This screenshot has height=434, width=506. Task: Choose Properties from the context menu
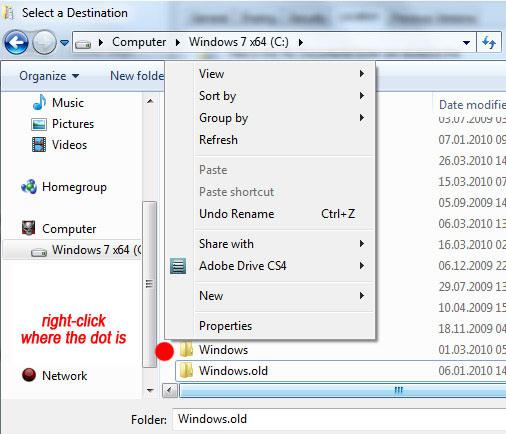point(271,326)
